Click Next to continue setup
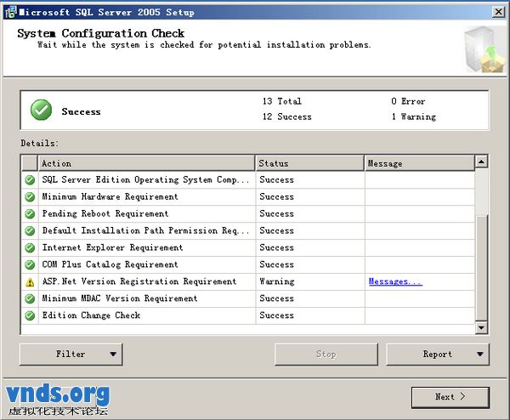Screen dimensions: 510x420 (x=450, y=397)
